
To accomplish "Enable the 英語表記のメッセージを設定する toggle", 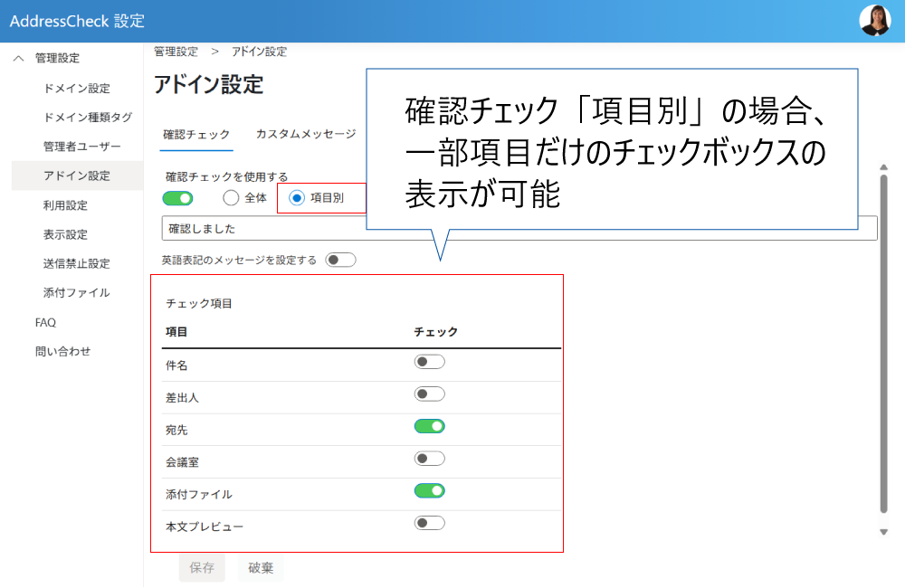I will (x=340, y=261).
